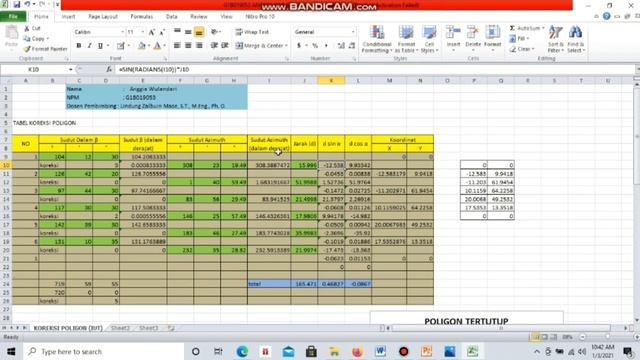Set middle vertical alignment
Image resolution: width=640 pixels, height=360 pixels.
click(188, 32)
